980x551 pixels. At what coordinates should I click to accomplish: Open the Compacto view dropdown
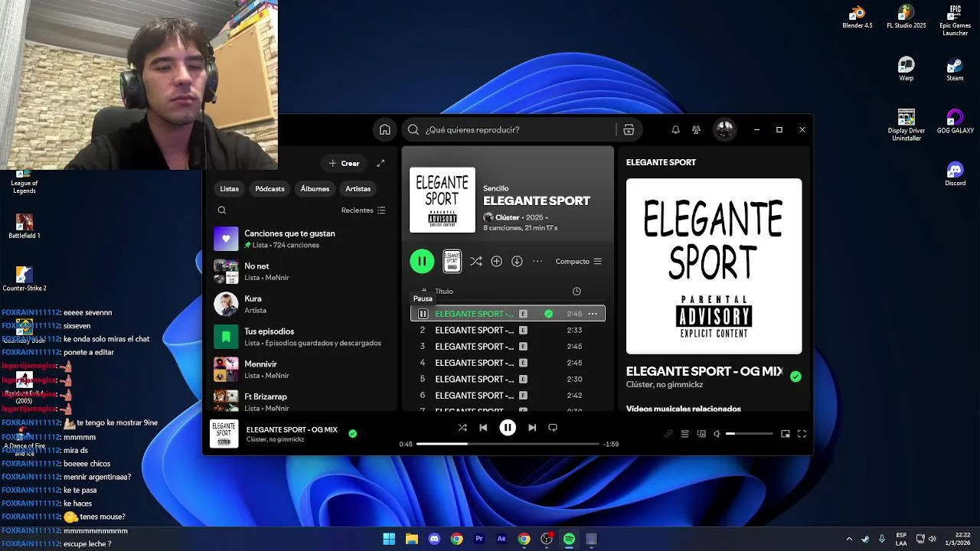pos(579,262)
